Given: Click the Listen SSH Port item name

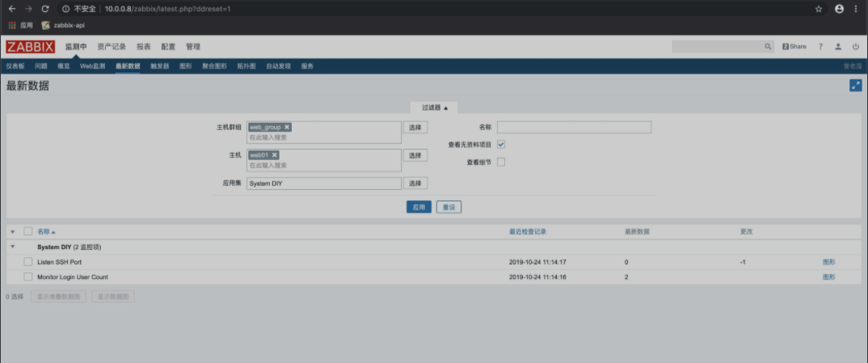Looking at the screenshot, I should 59,262.
